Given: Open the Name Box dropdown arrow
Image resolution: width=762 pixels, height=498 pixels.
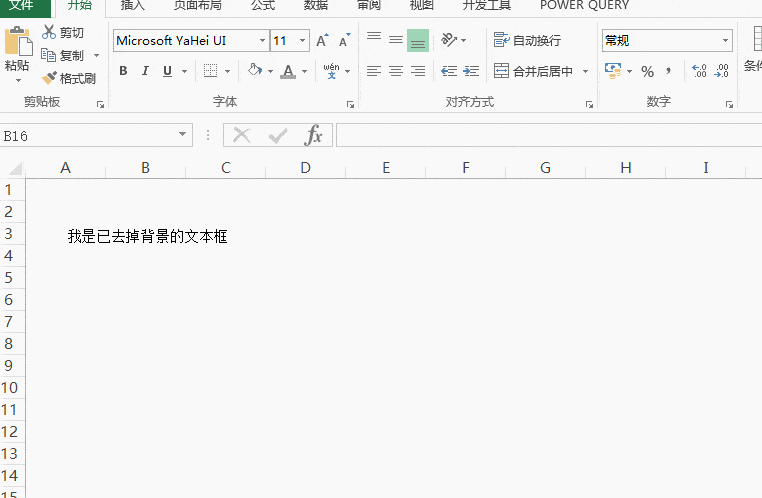Looking at the screenshot, I should click(x=183, y=135).
